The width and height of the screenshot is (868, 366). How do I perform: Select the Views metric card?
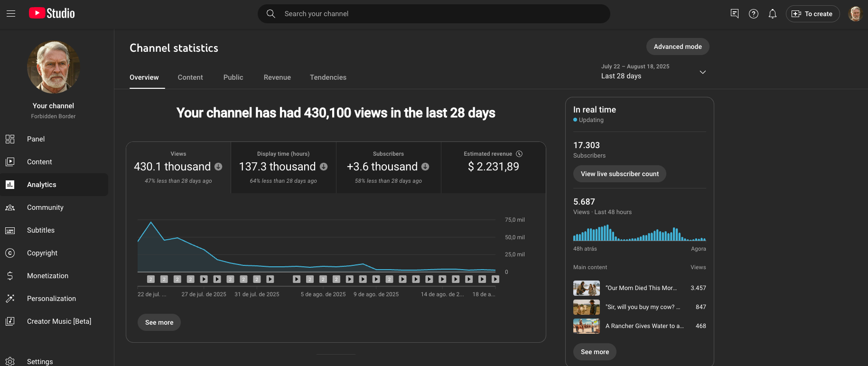pos(178,168)
